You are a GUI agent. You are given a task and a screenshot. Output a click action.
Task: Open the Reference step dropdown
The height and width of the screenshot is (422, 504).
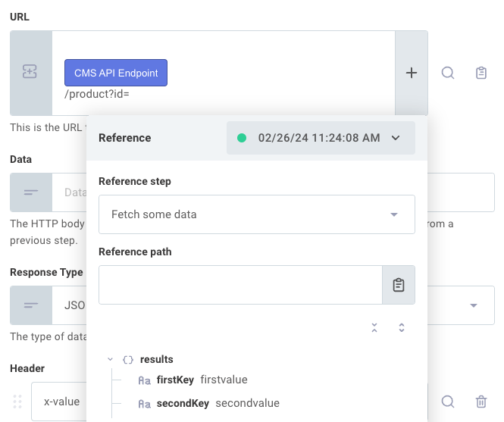[256, 214]
